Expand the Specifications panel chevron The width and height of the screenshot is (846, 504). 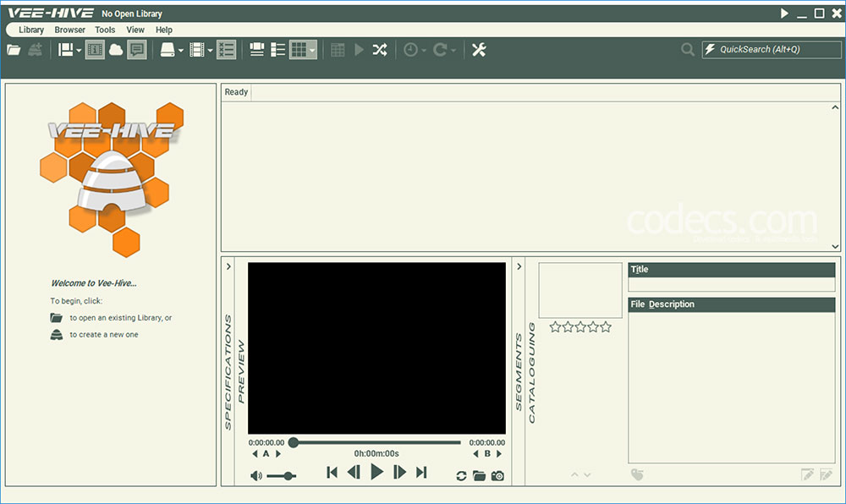(x=228, y=266)
